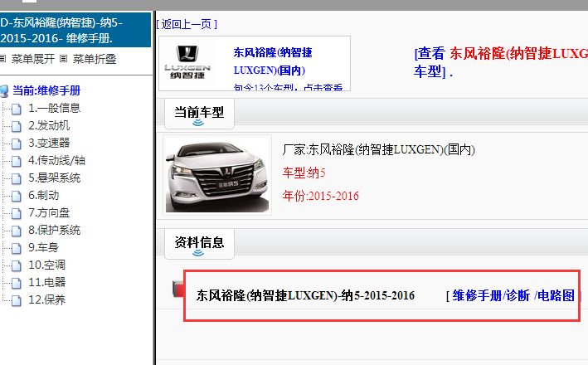
Task: Click the page icon beside 8.保护系统
Action: click(16, 231)
